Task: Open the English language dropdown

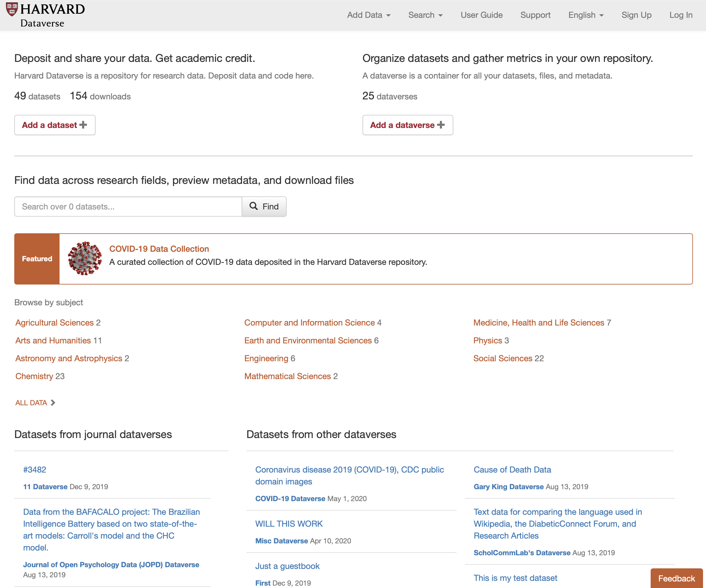Action: [586, 15]
